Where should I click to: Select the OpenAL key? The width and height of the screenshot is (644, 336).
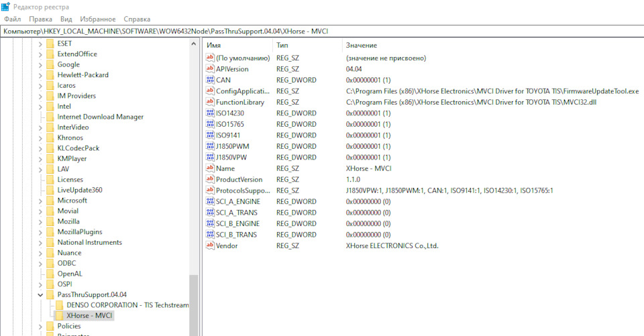pyautogui.click(x=70, y=274)
